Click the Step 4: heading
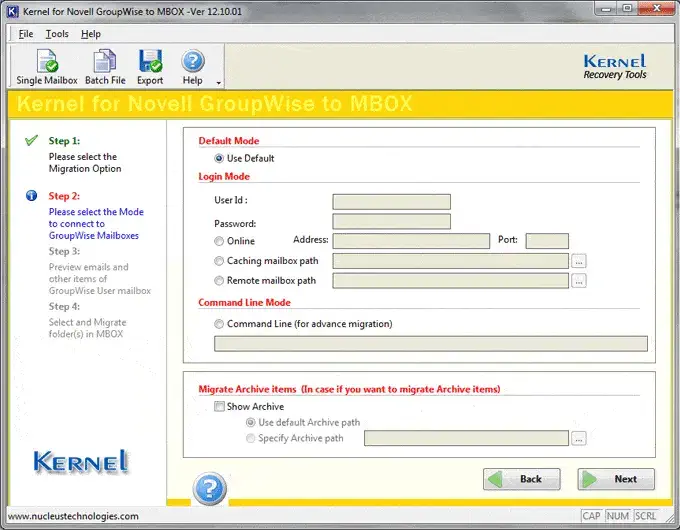The image size is (680, 530). (x=64, y=306)
